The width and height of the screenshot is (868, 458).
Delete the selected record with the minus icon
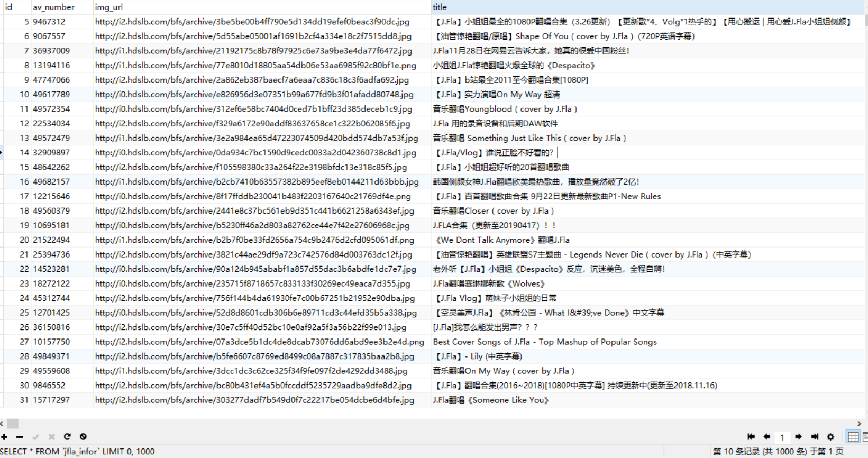pyautogui.click(x=20, y=437)
